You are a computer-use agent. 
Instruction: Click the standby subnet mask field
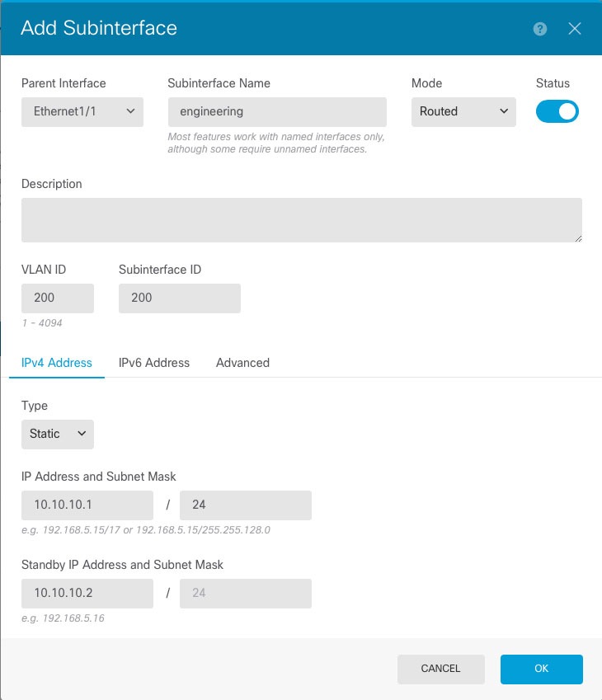click(245, 593)
